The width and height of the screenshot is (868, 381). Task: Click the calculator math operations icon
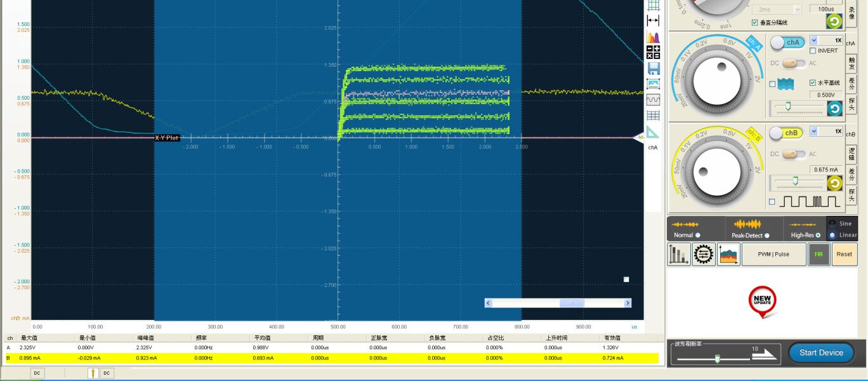pos(653,52)
